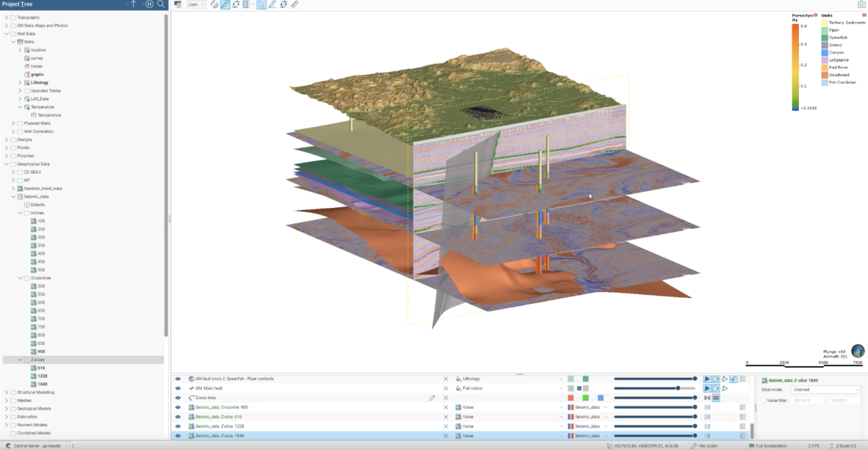
Task: Expand the Geological Models folder
Action: pos(7,408)
